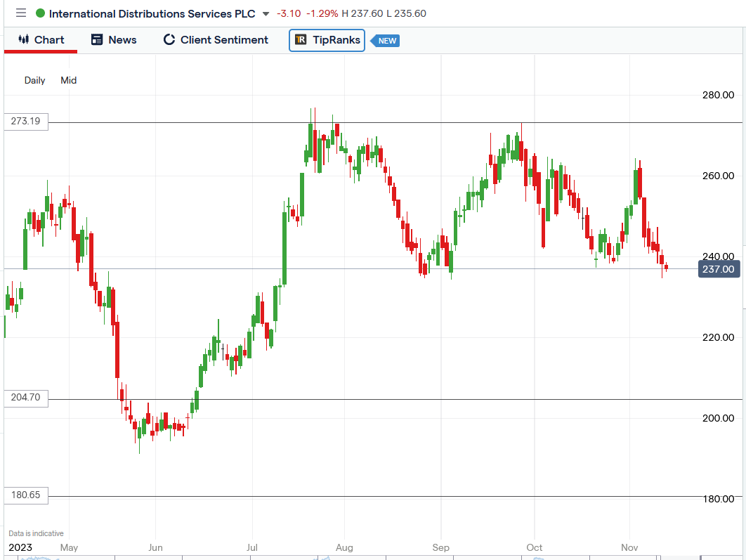Select the 204.70 horizontal line label

click(26, 397)
